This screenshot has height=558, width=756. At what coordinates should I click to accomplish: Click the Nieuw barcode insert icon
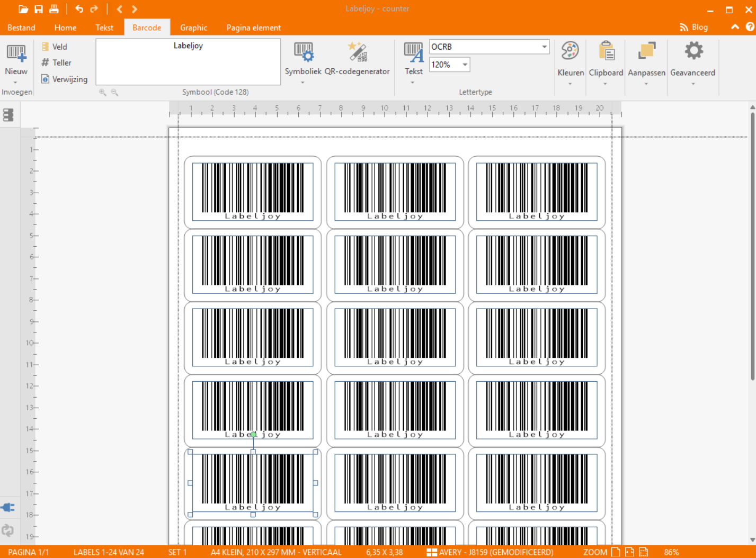coord(16,53)
